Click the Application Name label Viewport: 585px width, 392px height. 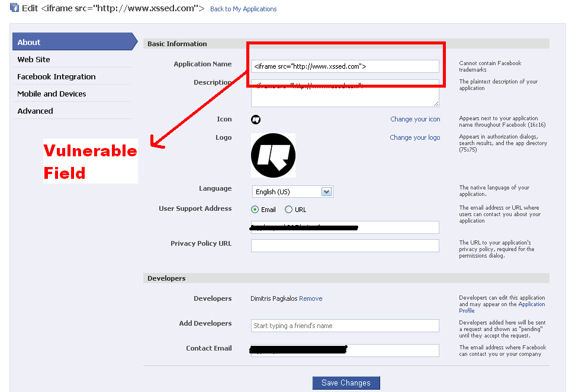click(202, 64)
